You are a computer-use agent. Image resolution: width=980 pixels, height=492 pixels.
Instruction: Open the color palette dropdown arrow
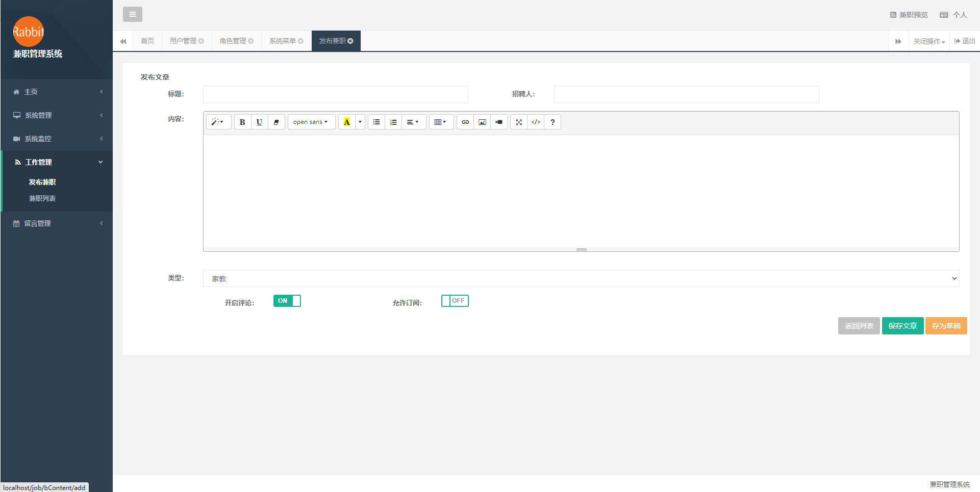coord(360,122)
